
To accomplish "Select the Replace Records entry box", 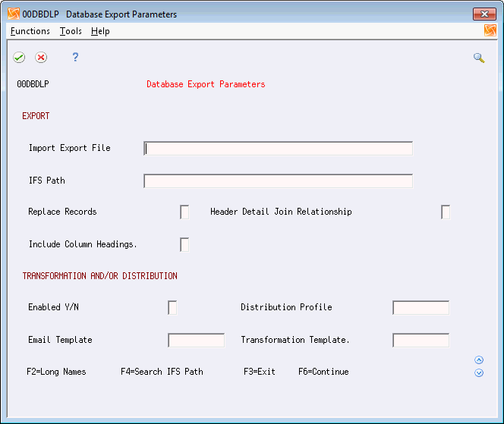I will [x=184, y=212].
